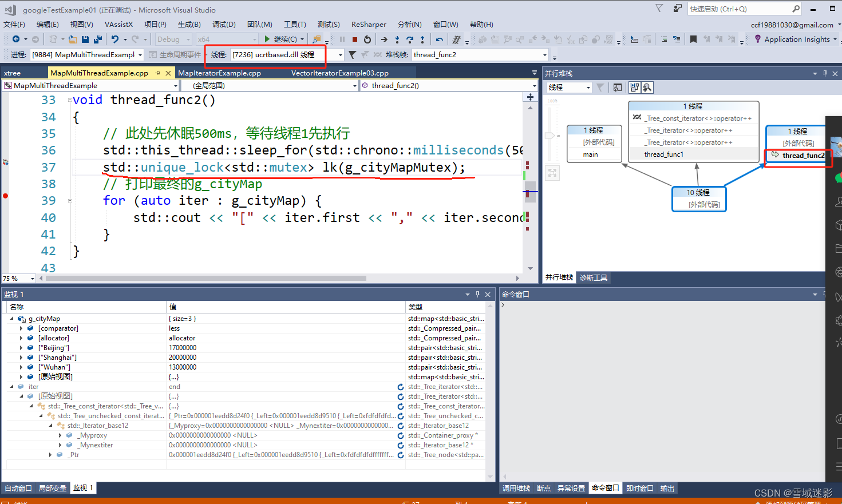This screenshot has height=504, width=842.
Task: Open the stack frame dropdown thread_func2
Action: 480,55
